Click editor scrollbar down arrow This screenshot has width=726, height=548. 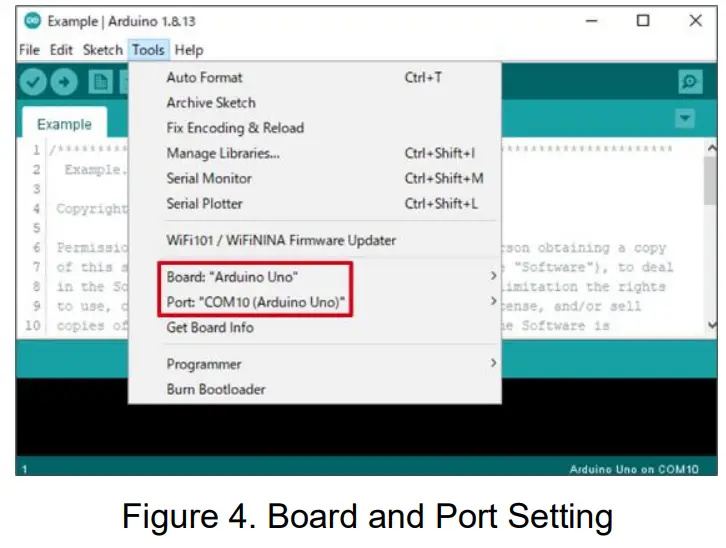pyautogui.click(x=712, y=325)
